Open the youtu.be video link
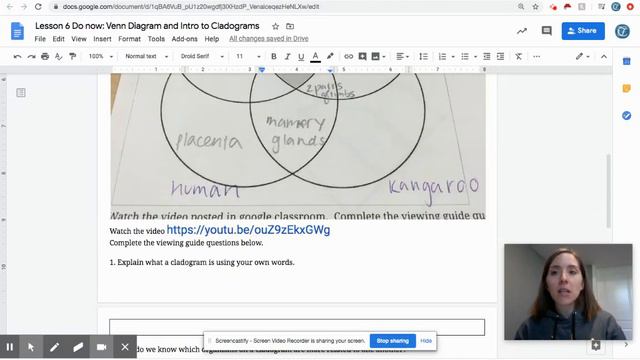This screenshot has width=640, height=360. click(x=248, y=230)
